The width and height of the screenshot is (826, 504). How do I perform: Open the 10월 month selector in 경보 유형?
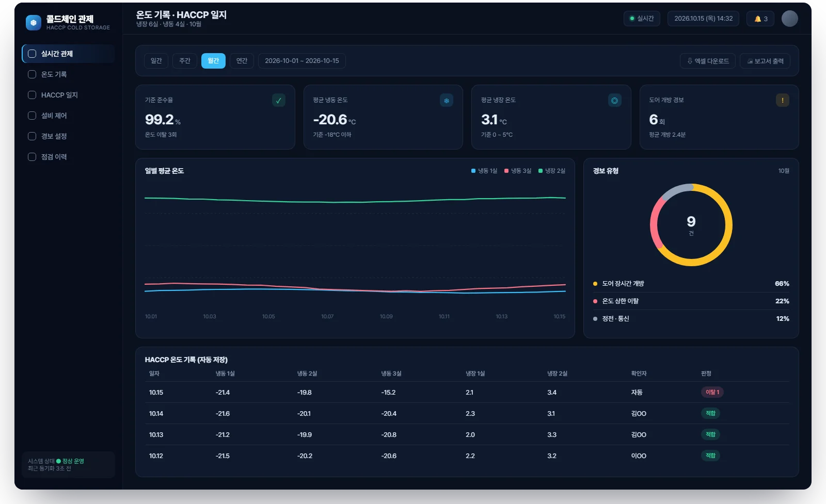(784, 171)
